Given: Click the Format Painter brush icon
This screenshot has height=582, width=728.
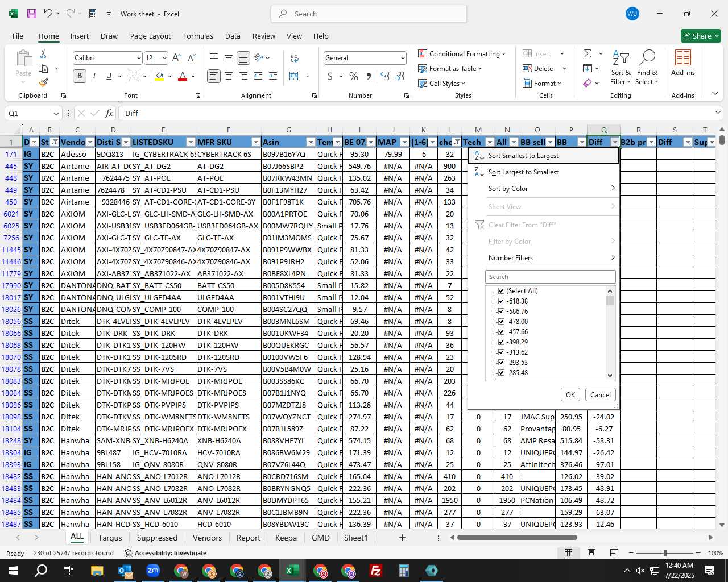Looking at the screenshot, I should click(x=43, y=82).
